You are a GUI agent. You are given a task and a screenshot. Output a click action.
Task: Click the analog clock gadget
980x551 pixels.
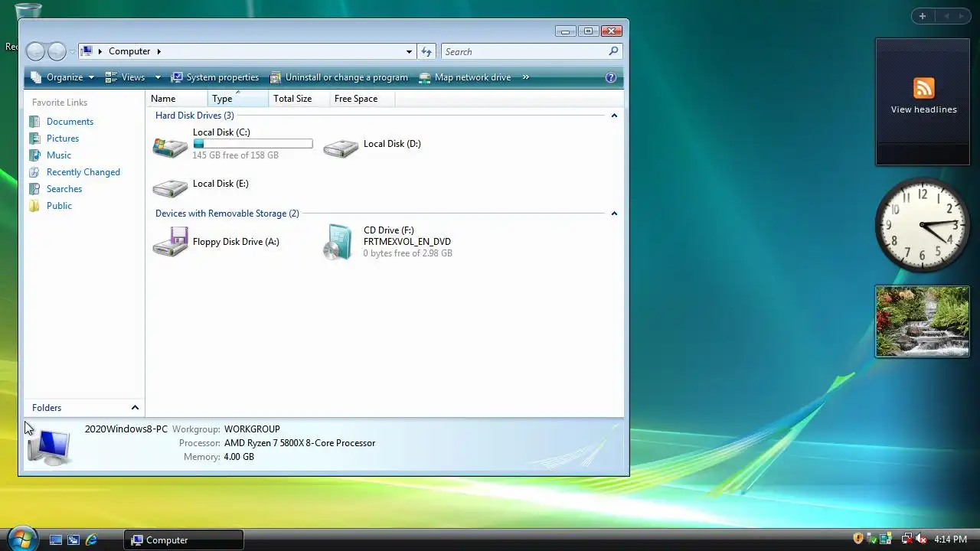click(x=922, y=225)
